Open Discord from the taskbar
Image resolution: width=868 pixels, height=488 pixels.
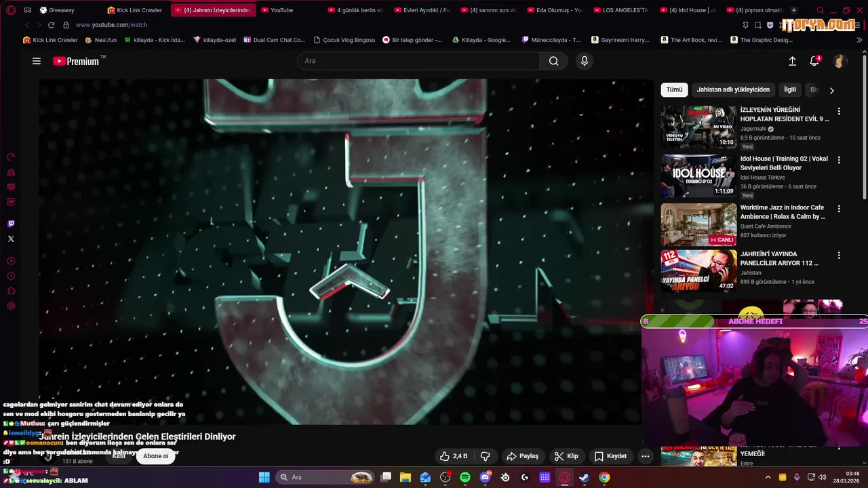pyautogui.click(x=486, y=477)
